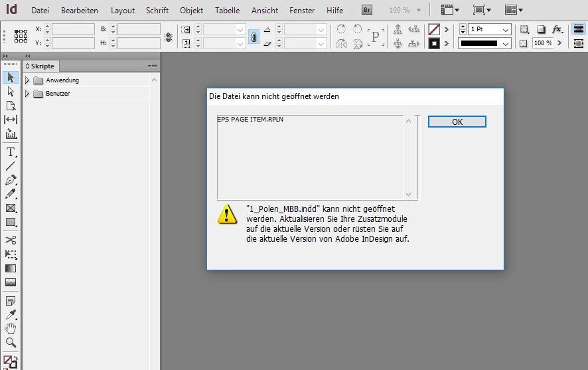Expand the Benutzer scripts folder
This screenshot has height=370, width=588.
[x=27, y=94]
